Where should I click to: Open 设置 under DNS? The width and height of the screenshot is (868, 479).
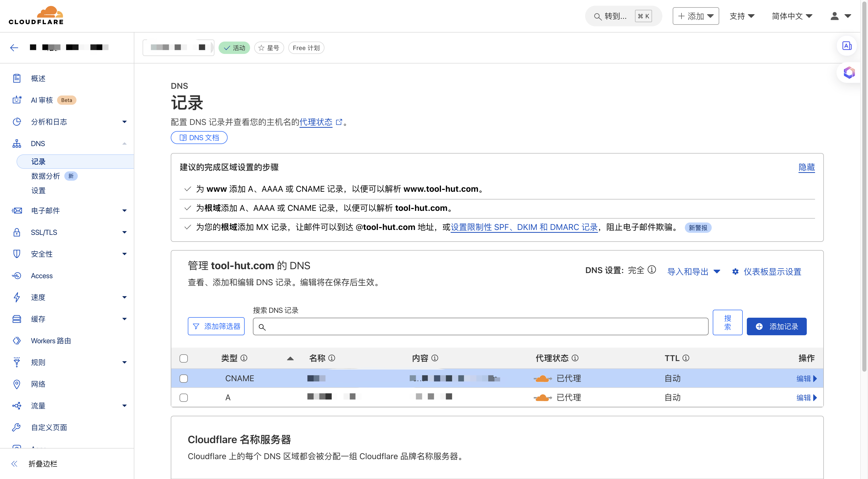tap(38, 190)
